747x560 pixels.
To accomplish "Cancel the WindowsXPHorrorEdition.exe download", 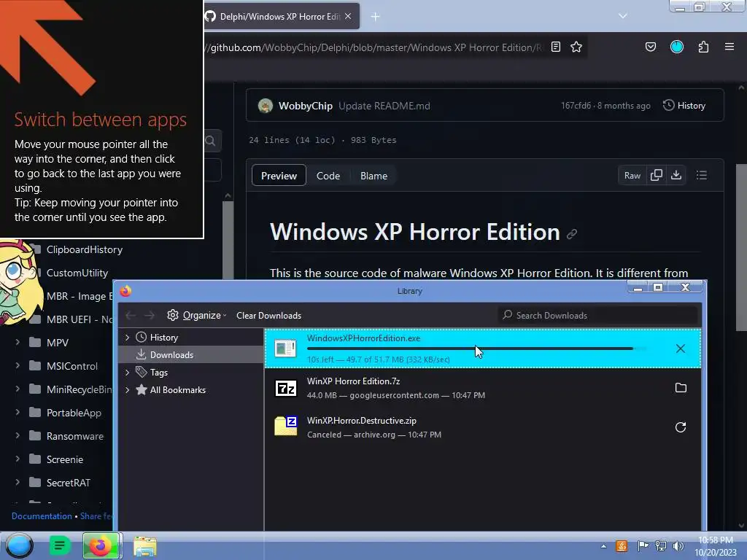I will click(681, 349).
